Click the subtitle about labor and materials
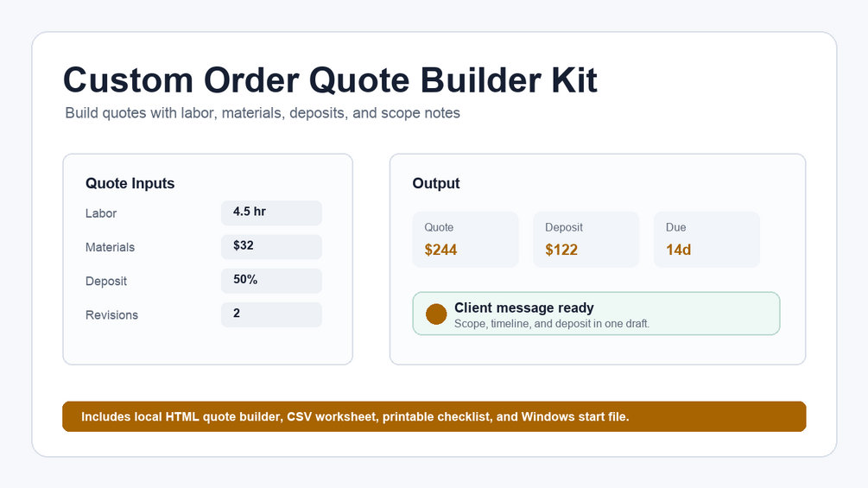This screenshot has height=488, width=868. pos(263,113)
